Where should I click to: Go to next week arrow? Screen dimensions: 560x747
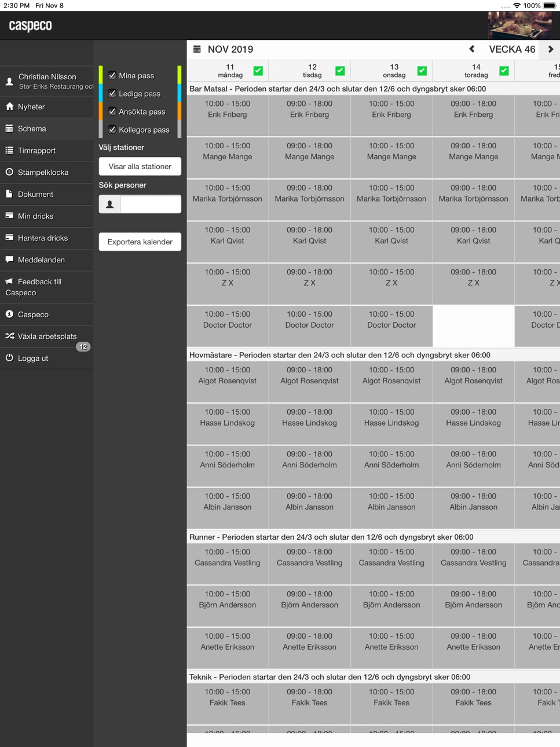(551, 49)
